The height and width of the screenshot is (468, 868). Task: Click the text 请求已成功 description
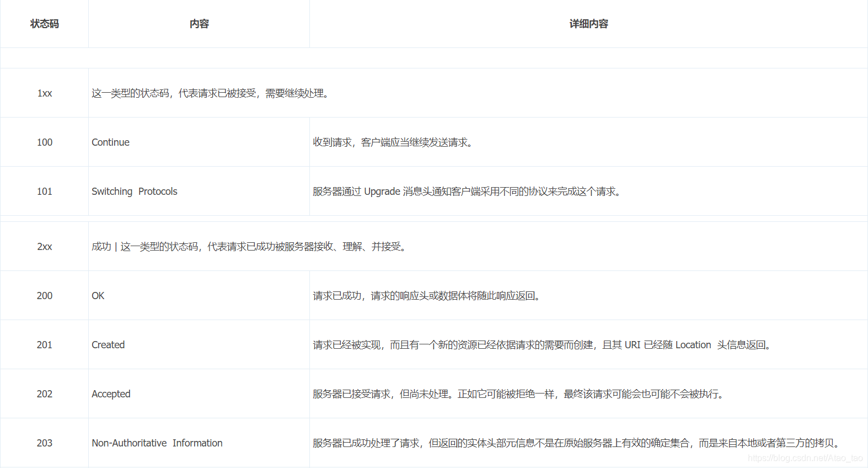click(427, 296)
